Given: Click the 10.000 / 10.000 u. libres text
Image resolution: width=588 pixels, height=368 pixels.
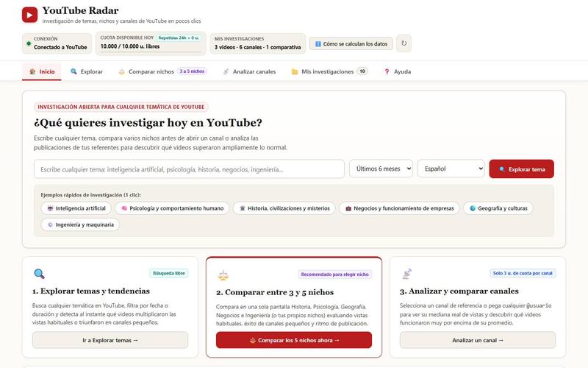Looking at the screenshot, I should (130, 46).
